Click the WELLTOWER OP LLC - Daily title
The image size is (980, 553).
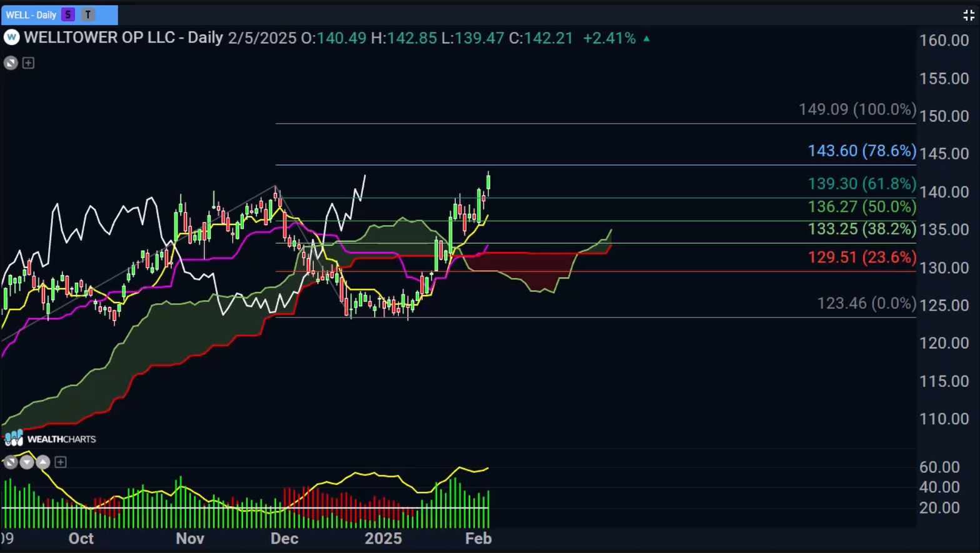pyautogui.click(x=123, y=37)
